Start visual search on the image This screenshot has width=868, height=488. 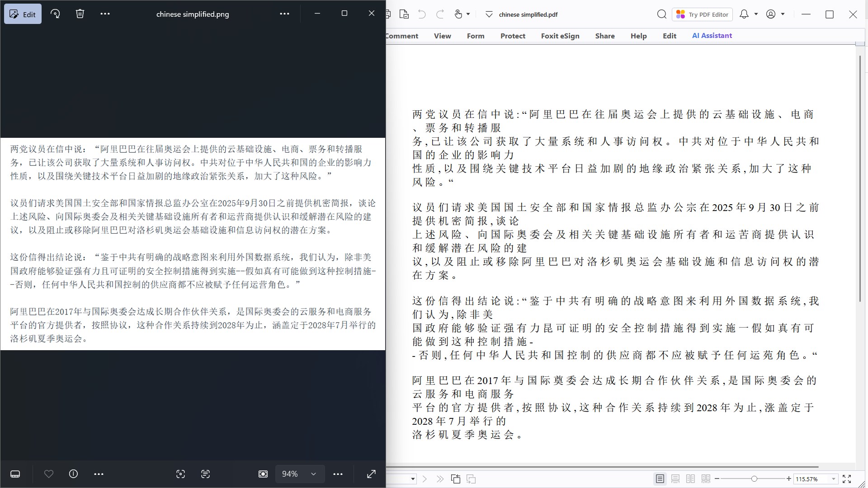point(180,474)
